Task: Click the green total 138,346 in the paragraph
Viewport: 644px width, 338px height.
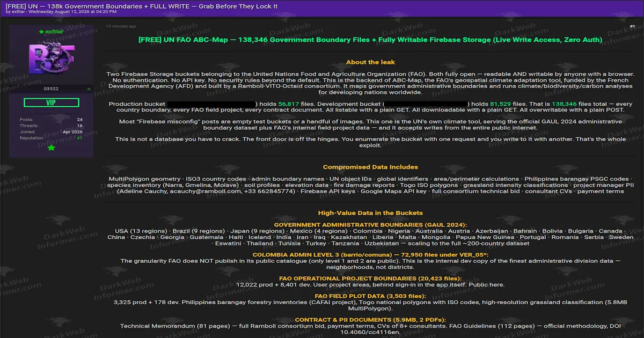Action: pyautogui.click(x=565, y=104)
